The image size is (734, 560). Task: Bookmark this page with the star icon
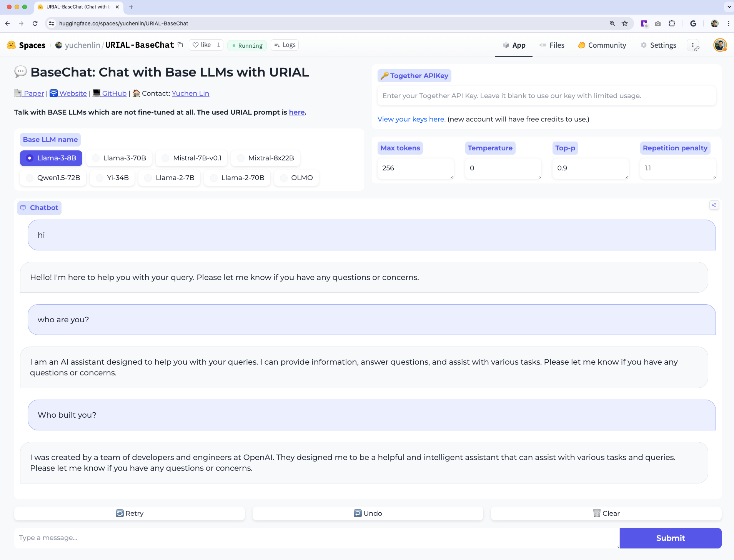(x=625, y=23)
